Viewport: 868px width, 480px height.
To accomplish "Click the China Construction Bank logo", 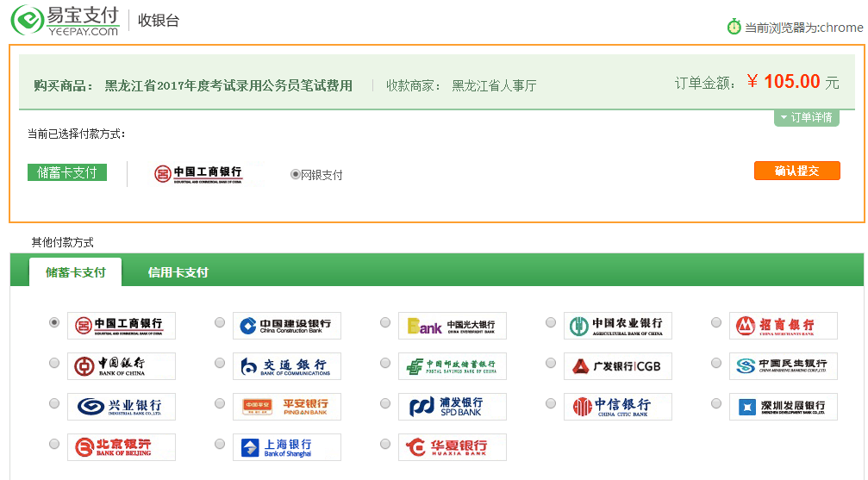I will coord(286,325).
